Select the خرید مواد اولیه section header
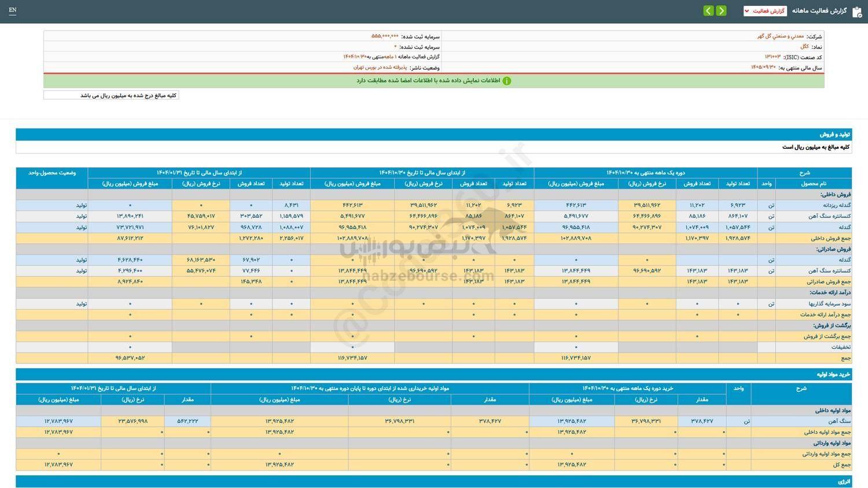 (x=833, y=375)
